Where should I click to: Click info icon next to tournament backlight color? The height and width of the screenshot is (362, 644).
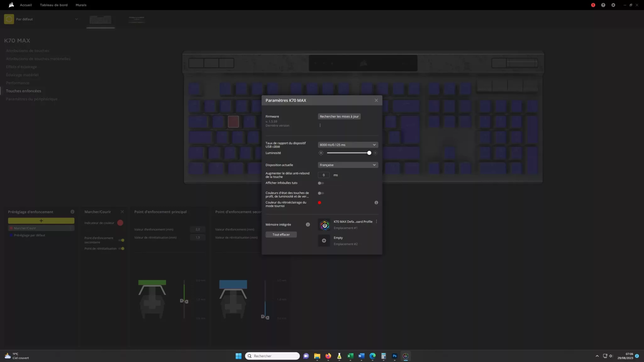376,203
